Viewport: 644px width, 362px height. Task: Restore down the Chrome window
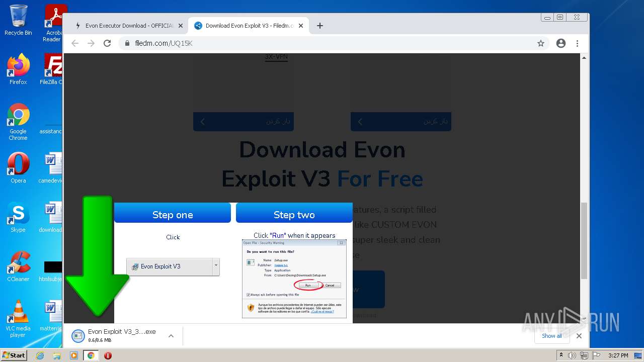[560, 17]
